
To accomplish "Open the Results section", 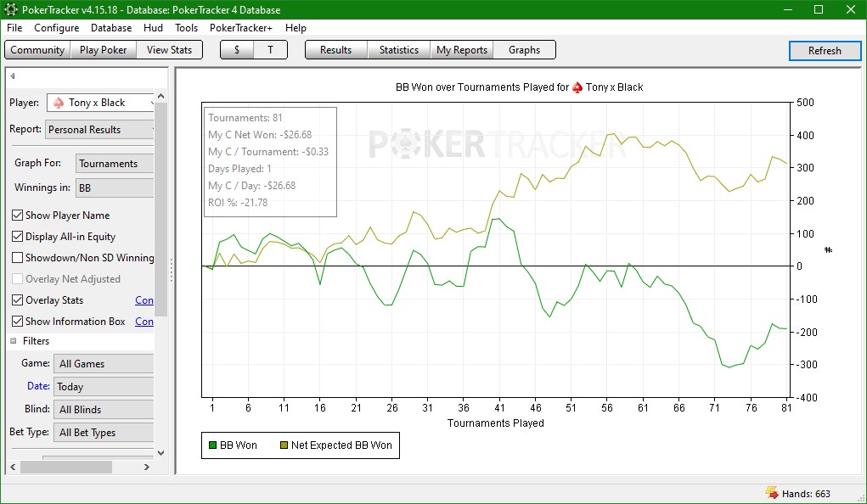I will 335,50.
